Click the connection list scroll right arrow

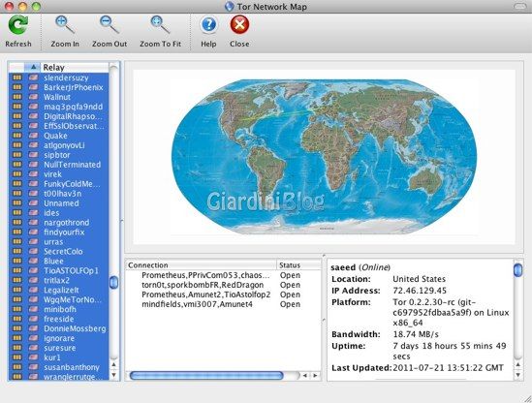(315, 375)
